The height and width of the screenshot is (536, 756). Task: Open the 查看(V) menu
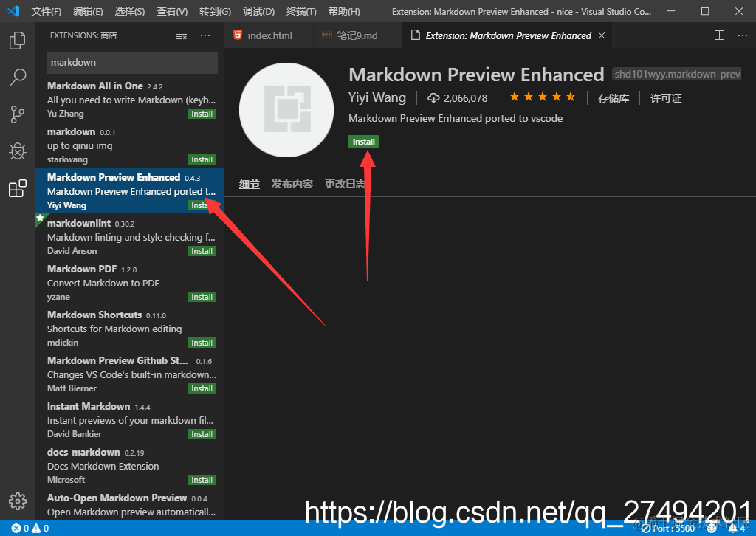[x=172, y=11]
